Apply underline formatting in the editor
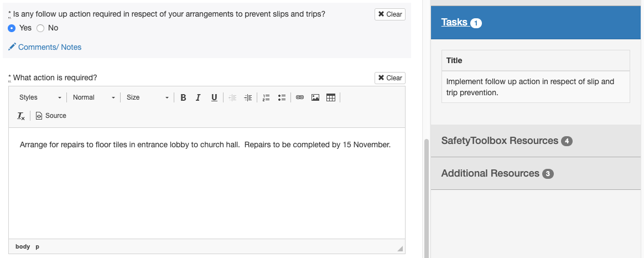Viewport: 644px width, 258px height. click(x=214, y=97)
